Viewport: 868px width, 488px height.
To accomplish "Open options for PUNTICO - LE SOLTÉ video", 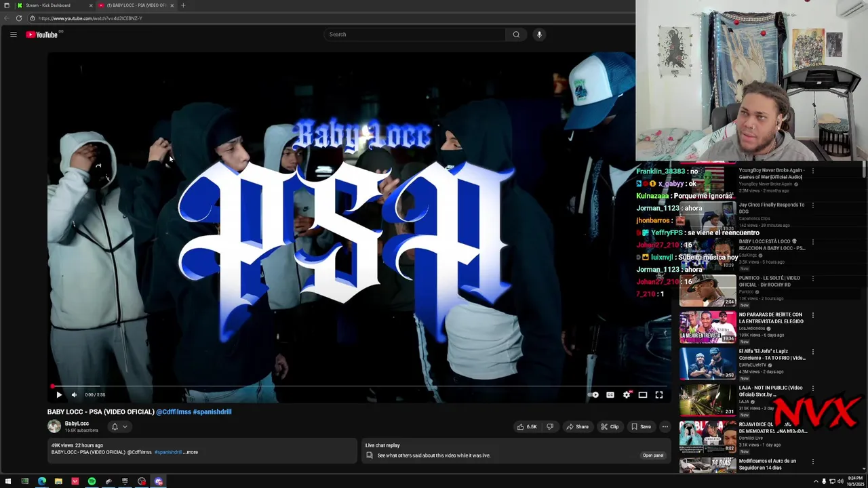I will tap(812, 279).
